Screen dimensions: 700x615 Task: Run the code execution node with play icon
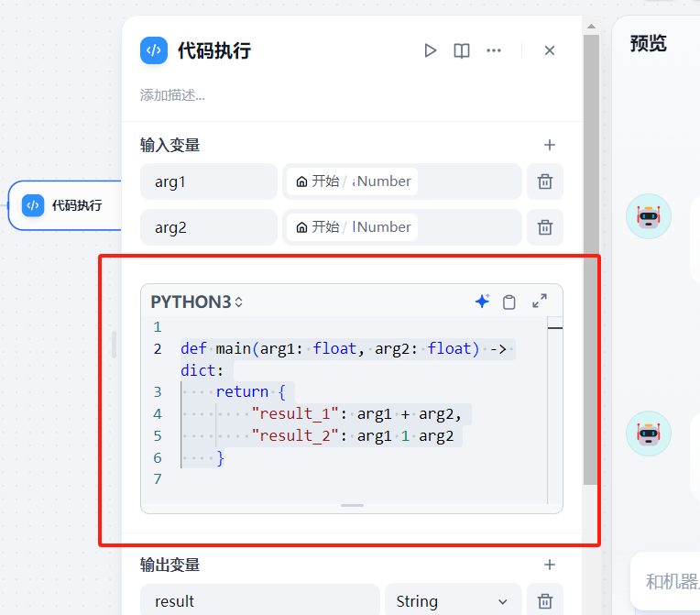[x=430, y=50]
